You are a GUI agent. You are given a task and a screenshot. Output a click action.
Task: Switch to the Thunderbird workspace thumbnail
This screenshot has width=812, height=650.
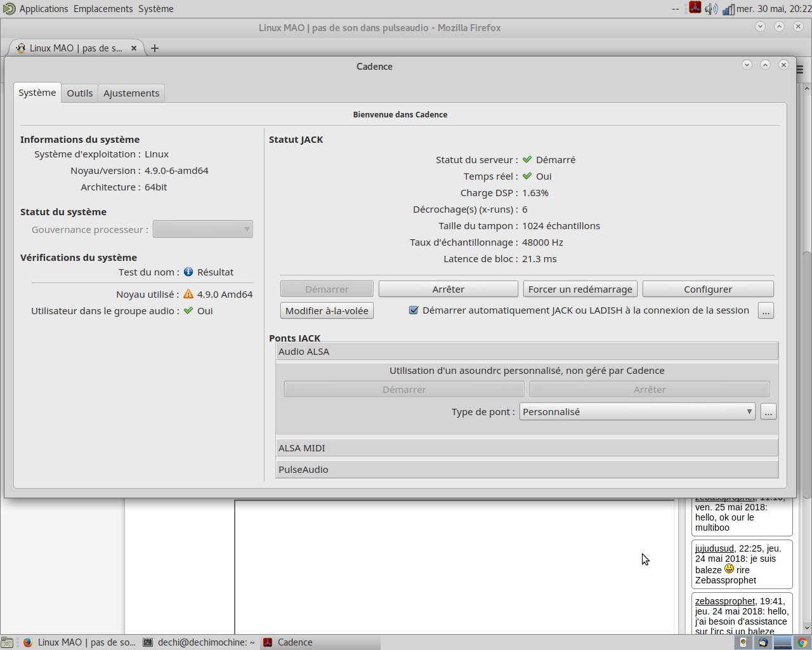coord(763,642)
